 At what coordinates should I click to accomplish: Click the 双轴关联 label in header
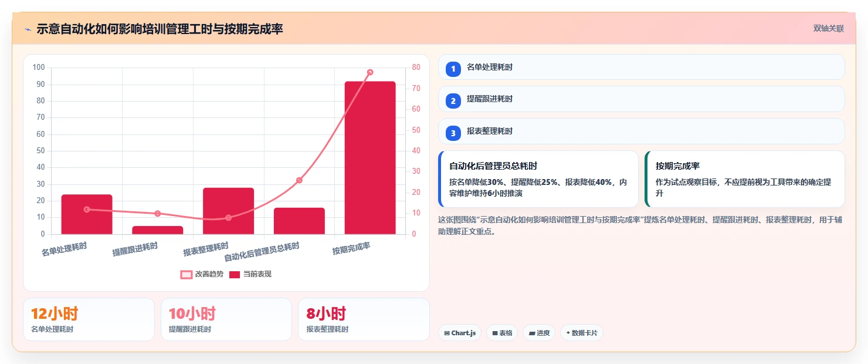pyautogui.click(x=829, y=29)
